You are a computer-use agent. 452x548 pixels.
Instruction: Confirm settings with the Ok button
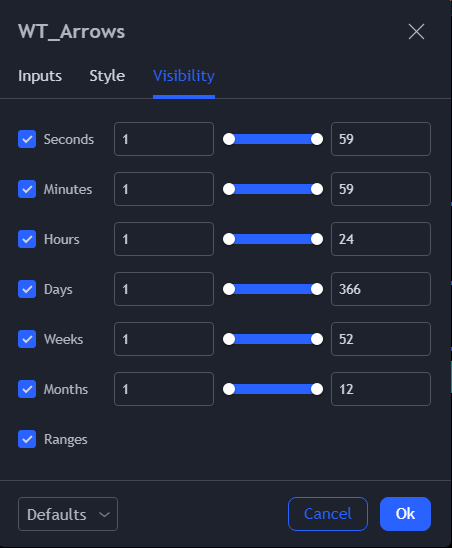[406, 514]
